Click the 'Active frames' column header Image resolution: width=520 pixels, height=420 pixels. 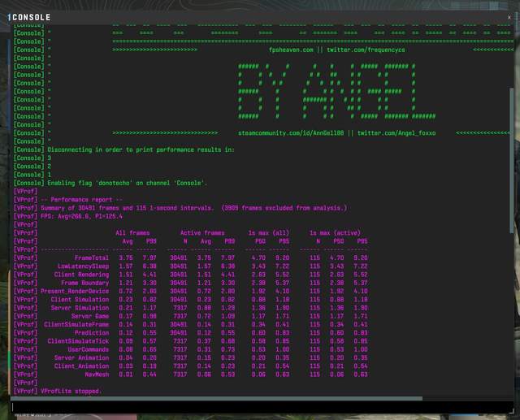[x=202, y=232]
